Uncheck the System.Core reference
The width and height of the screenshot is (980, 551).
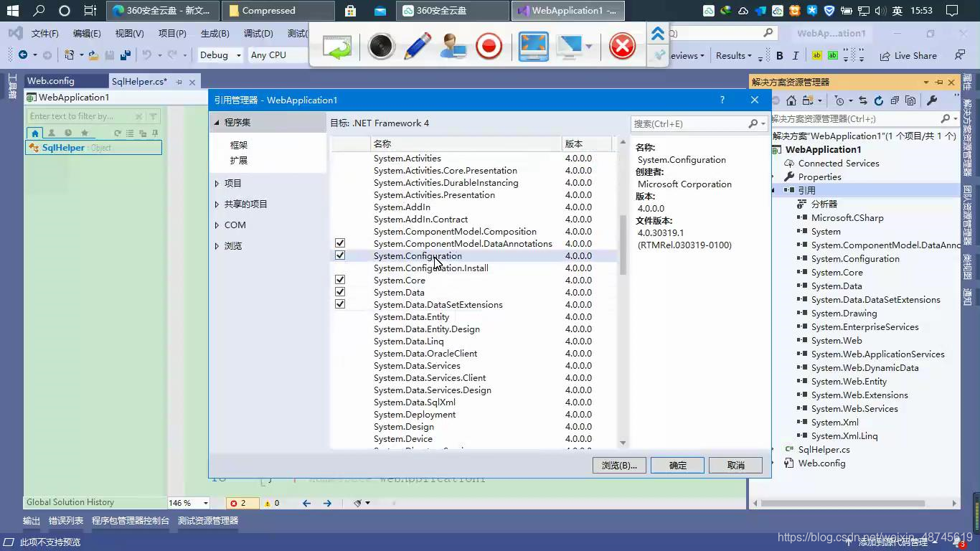click(340, 280)
